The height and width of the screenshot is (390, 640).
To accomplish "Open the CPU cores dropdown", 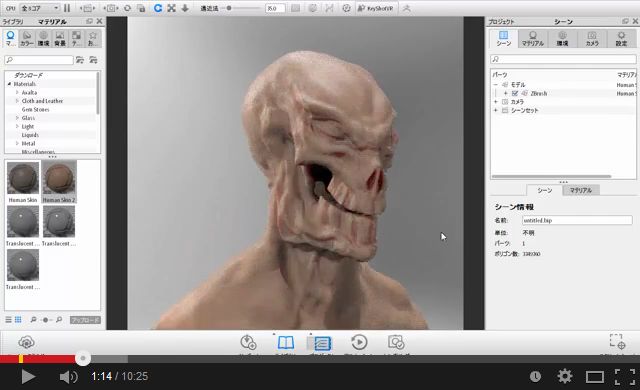I will tap(40, 8).
